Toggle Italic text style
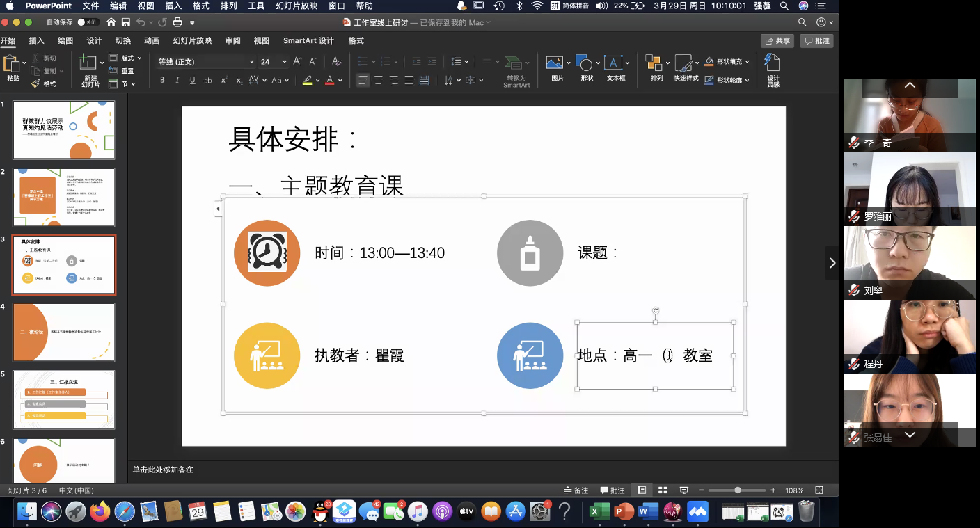The width and height of the screenshot is (980, 528). coord(177,81)
